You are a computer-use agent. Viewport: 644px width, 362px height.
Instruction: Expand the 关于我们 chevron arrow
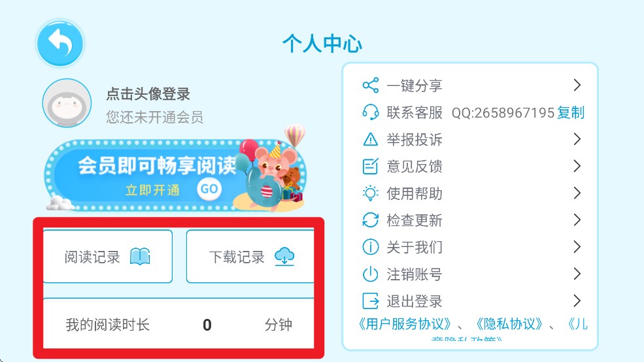coord(577,246)
